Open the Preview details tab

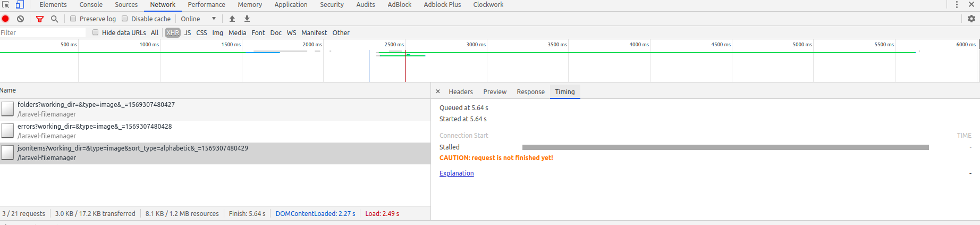click(x=495, y=92)
